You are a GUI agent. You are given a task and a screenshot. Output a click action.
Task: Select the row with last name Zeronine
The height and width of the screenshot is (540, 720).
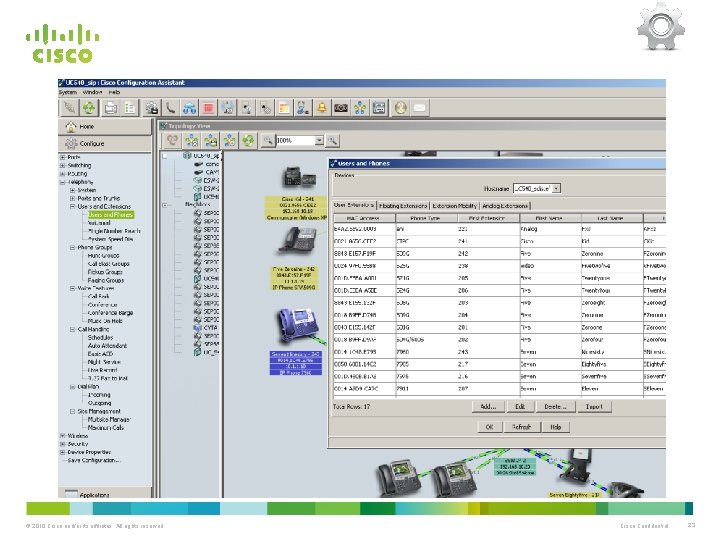coord(499,253)
